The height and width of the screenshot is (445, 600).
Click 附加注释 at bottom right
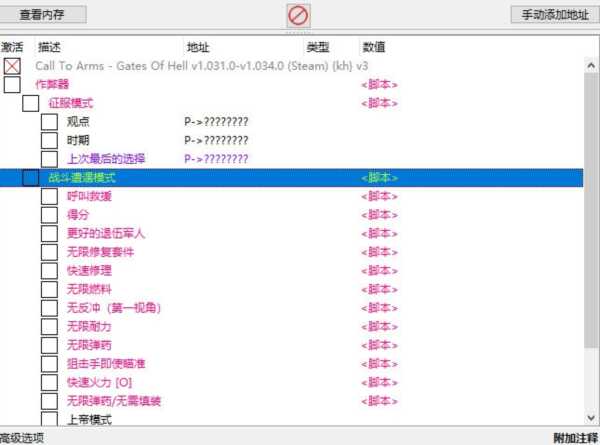coord(575,438)
